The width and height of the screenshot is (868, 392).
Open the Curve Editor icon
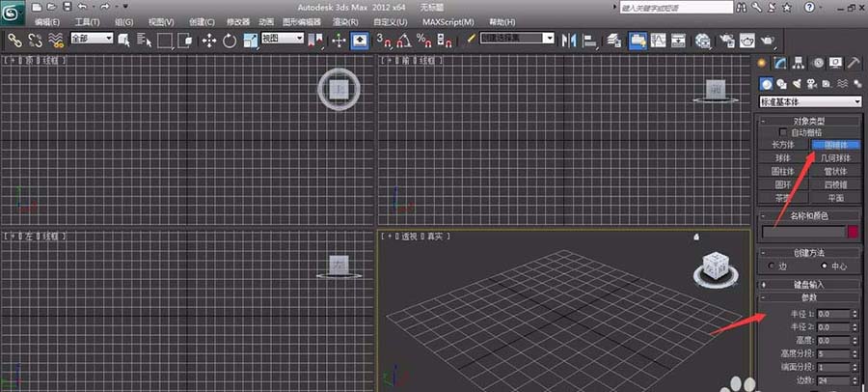[658, 40]
